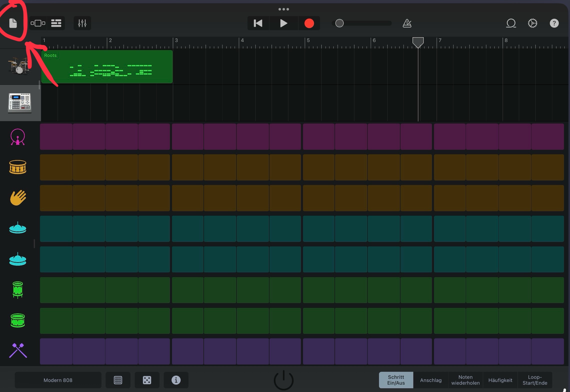Open the pattern grid menu
Viewport: 570px width, 392px height.
(x=118, y=380)
